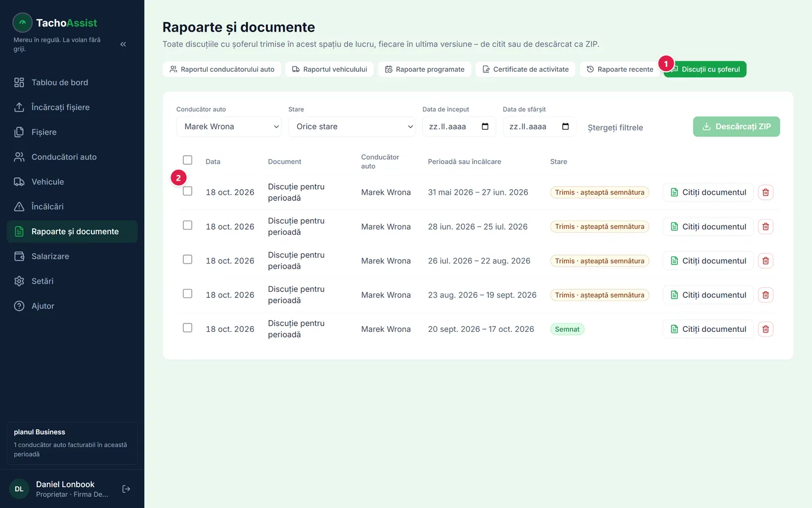Open Salarizare from the sidebar
The image size is (812, 508).
click(x=72, y=256)
